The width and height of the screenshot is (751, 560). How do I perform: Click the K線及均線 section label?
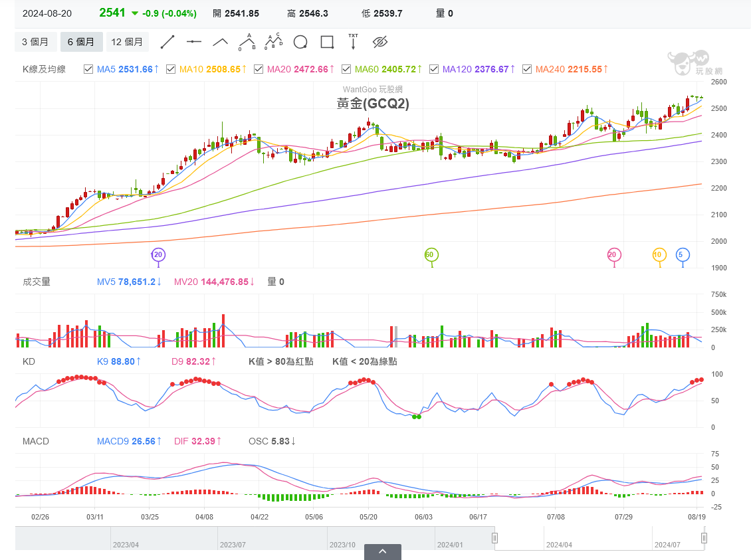[x=44, y=69]
